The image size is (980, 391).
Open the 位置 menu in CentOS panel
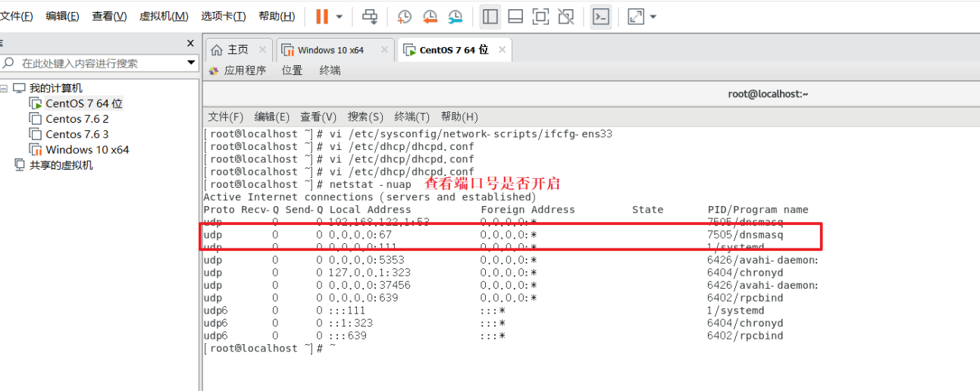point(292,70)
